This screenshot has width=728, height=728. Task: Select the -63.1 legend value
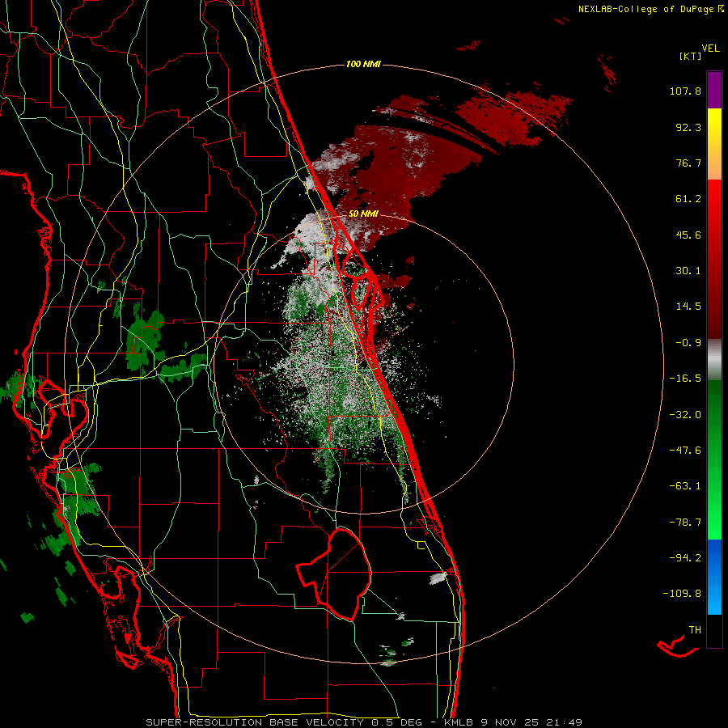[x=685, y=486]
